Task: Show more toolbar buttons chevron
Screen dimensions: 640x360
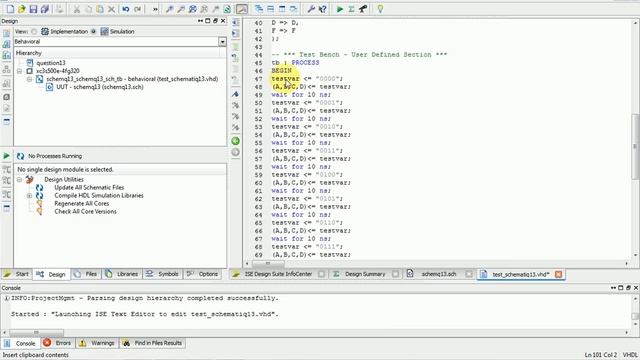Action: coord(155,9)
